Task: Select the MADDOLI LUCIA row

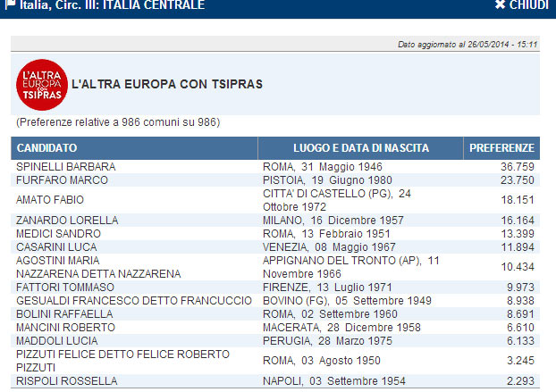Action: (x=48, y=341)
